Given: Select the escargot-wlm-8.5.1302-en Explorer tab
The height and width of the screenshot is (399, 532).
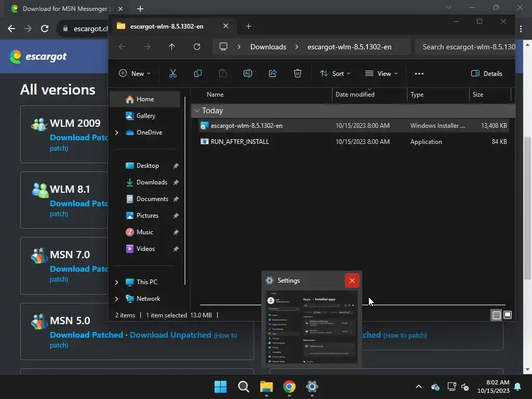Looking at the screenshot, I should click(x=172, y=26).
